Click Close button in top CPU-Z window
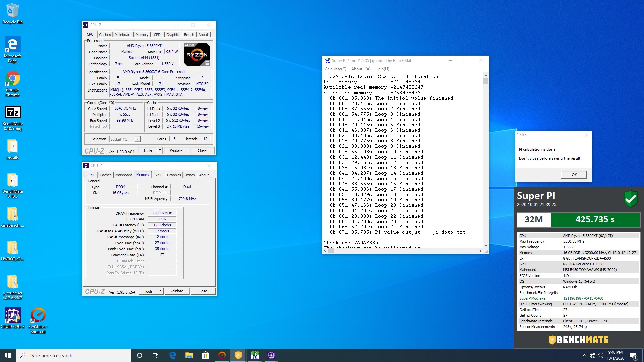Image resolution: width=644 pixels, height=362 pixels. pos(202,150)
